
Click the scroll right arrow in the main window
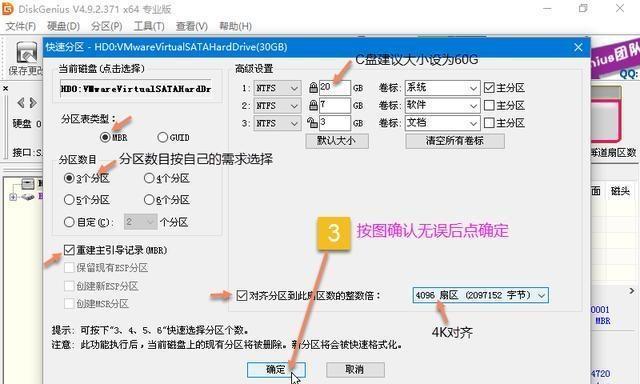coord(632,291)
